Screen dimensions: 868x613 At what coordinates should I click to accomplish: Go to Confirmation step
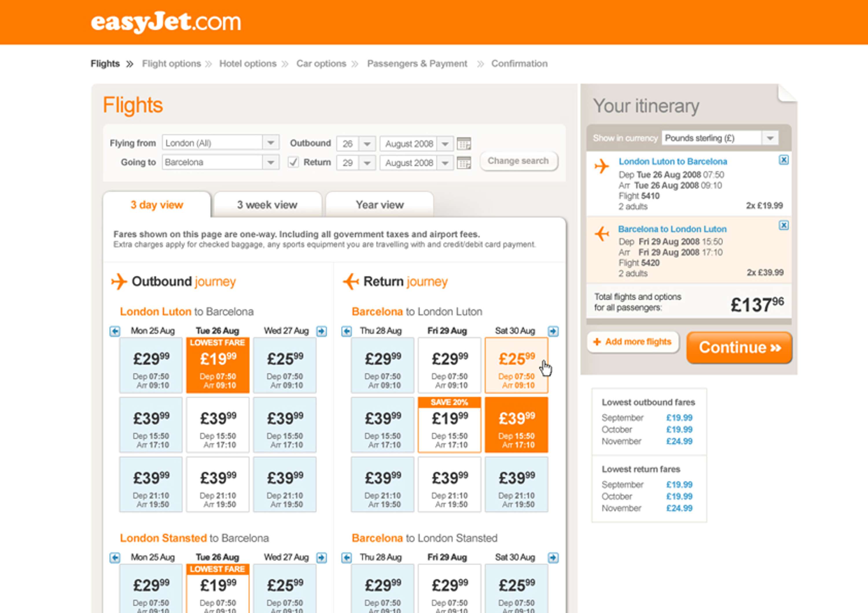point(519,63)
